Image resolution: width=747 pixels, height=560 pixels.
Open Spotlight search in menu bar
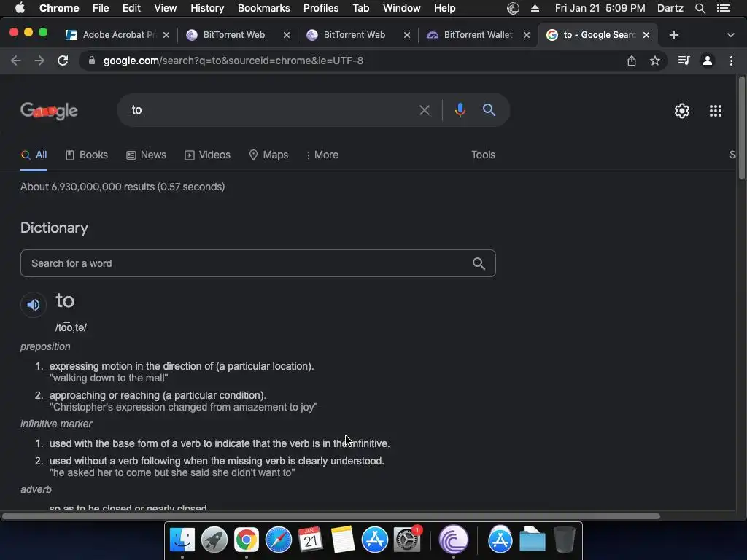click(x=700, y=8)
